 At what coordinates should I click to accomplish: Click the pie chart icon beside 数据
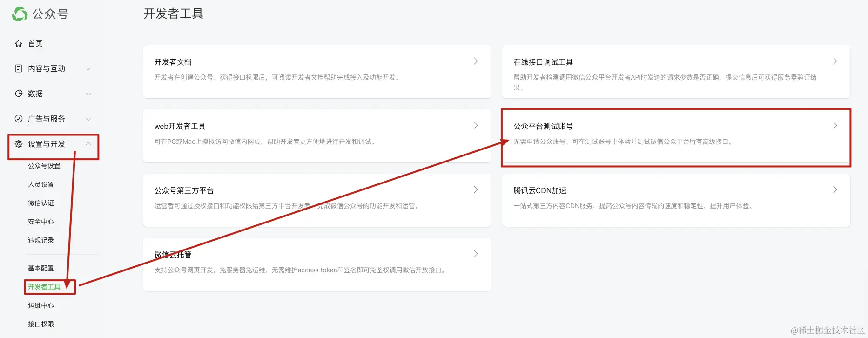[19, 94]
